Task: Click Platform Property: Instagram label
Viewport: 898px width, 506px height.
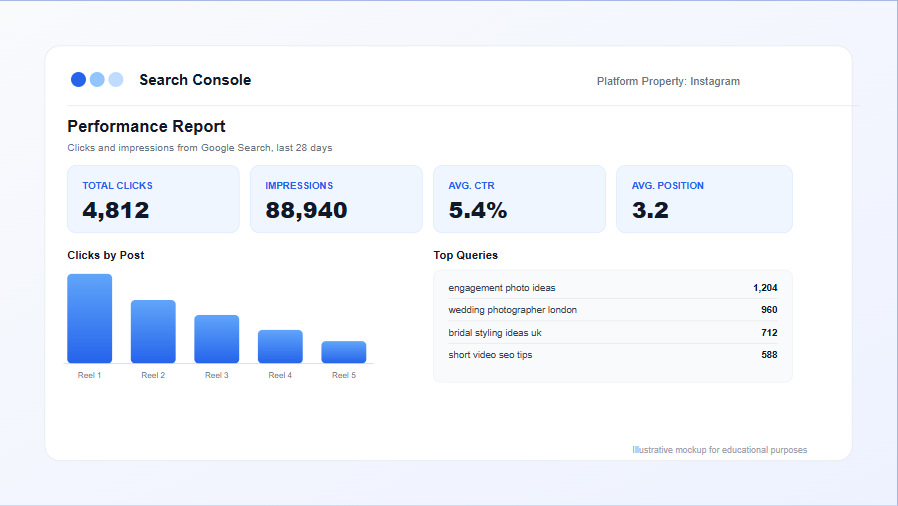Action: (x=668, y=81)
